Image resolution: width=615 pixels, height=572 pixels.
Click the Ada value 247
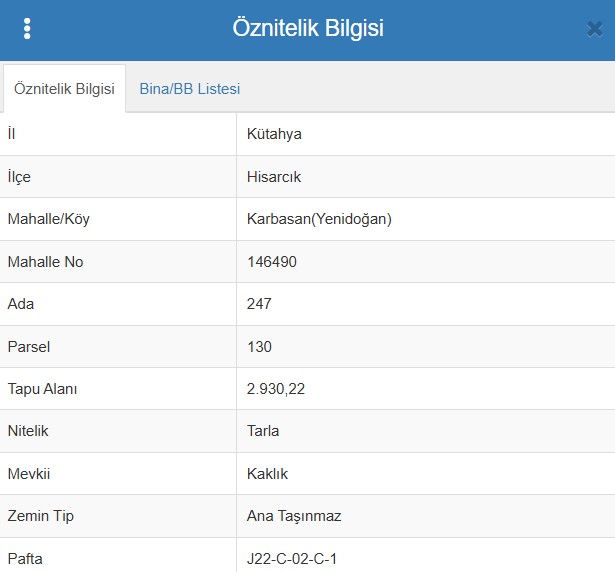[259, 304]
